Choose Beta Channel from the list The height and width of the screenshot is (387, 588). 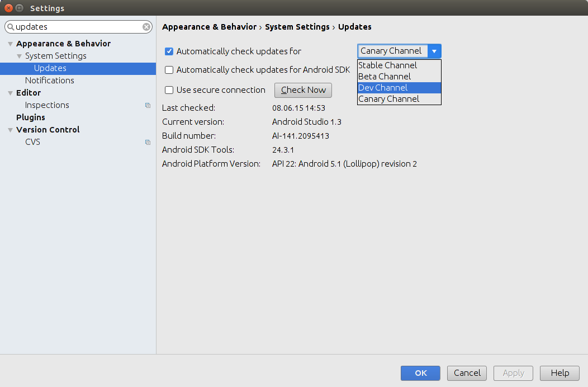click(x=400, y=77)
